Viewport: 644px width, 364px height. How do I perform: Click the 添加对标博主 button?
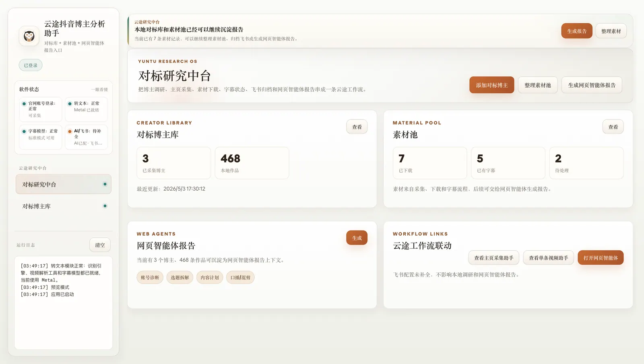click(492, 85)
